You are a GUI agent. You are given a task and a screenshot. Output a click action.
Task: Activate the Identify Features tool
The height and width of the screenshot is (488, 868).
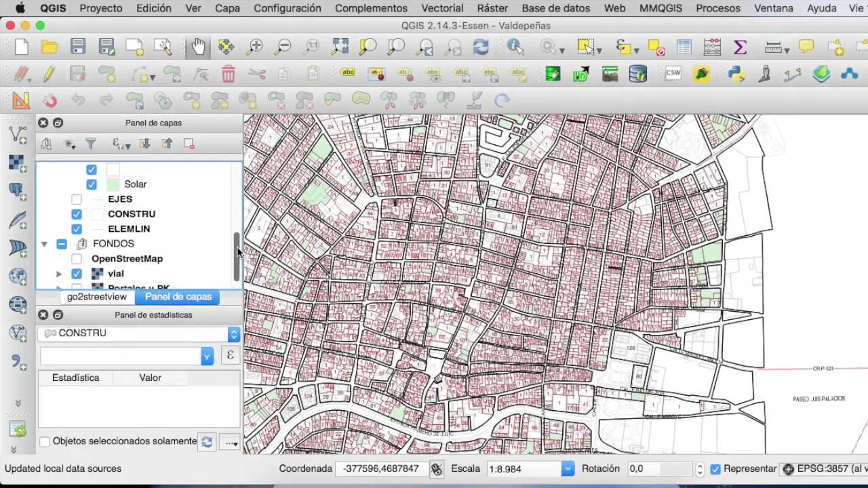(515, 47)
